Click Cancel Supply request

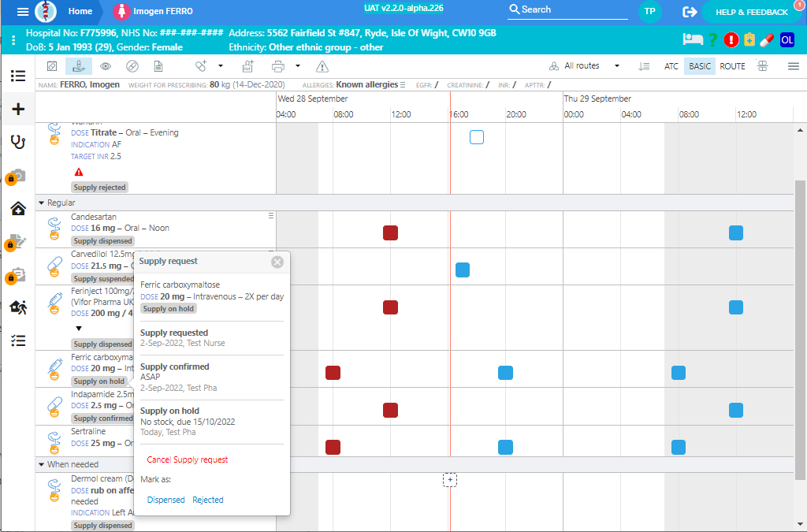[x=188, y=459]
